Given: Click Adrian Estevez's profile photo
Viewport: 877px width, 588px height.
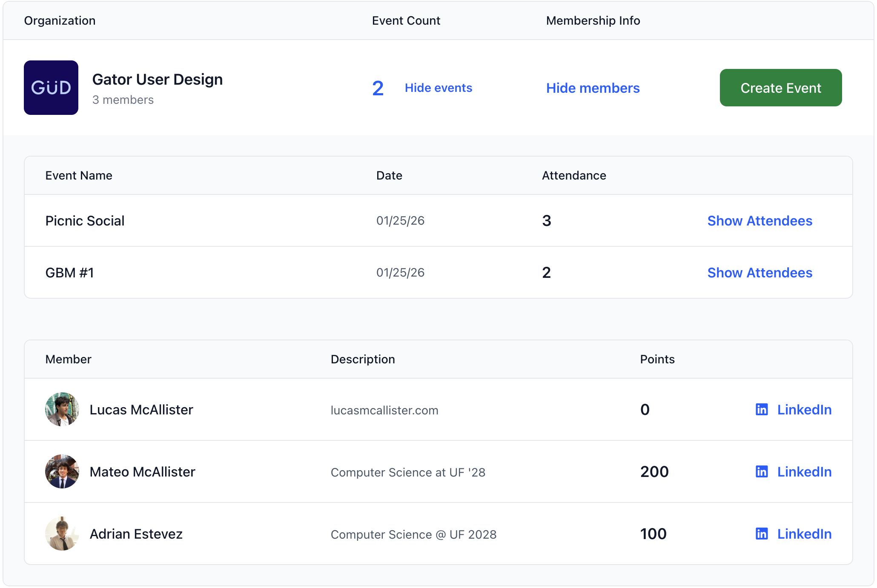Looking at the screenshot, I should (x=62, y=534).
